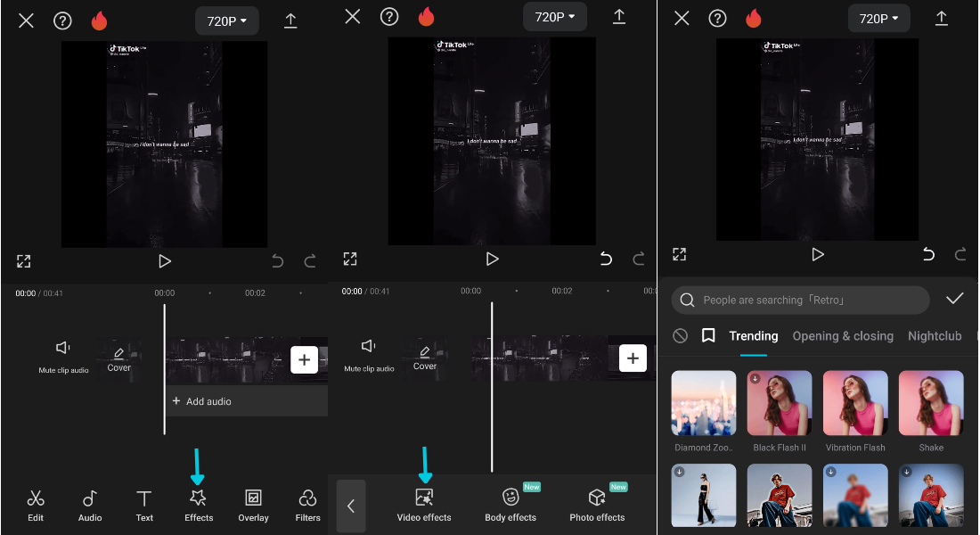Open help question mark in middle screen

[x=389, y=17]
